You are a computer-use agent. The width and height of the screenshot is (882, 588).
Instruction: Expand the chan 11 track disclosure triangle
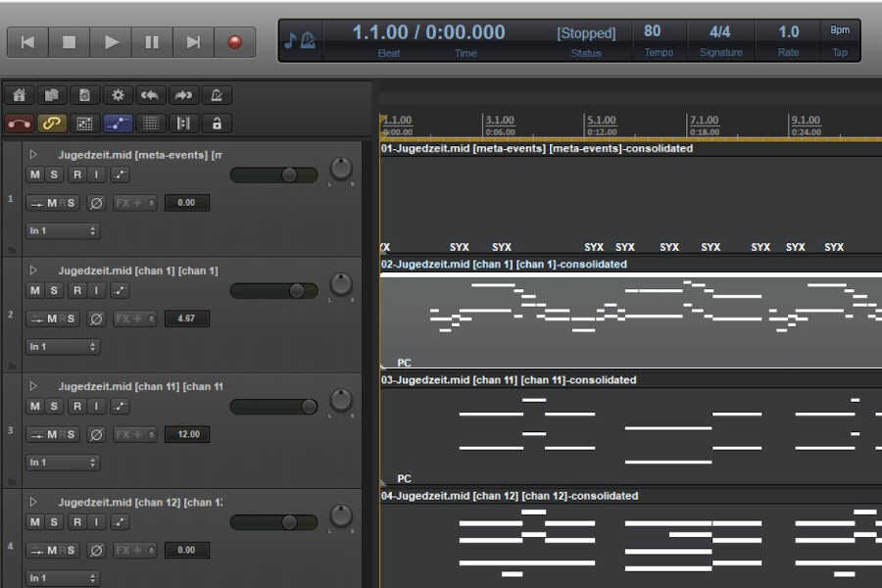pos(33,386)
